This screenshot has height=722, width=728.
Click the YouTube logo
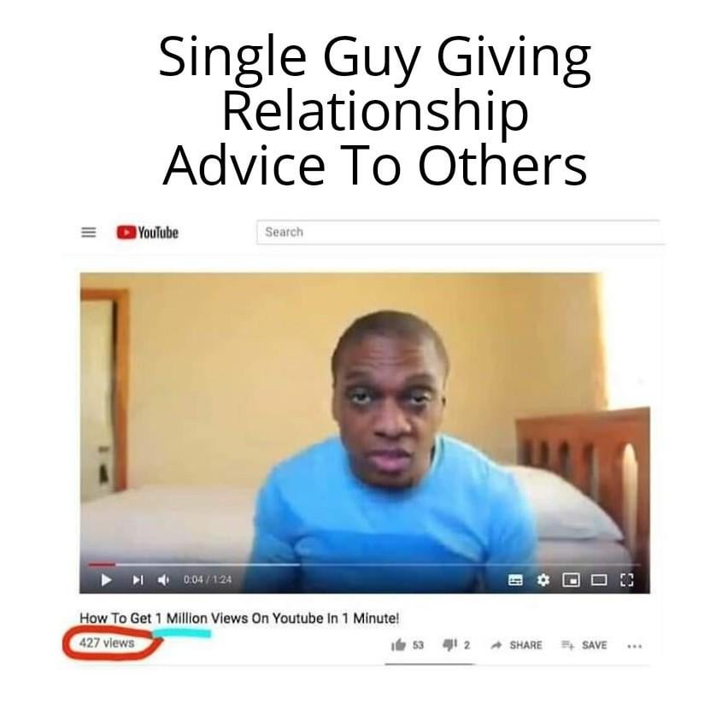(148, 232)
